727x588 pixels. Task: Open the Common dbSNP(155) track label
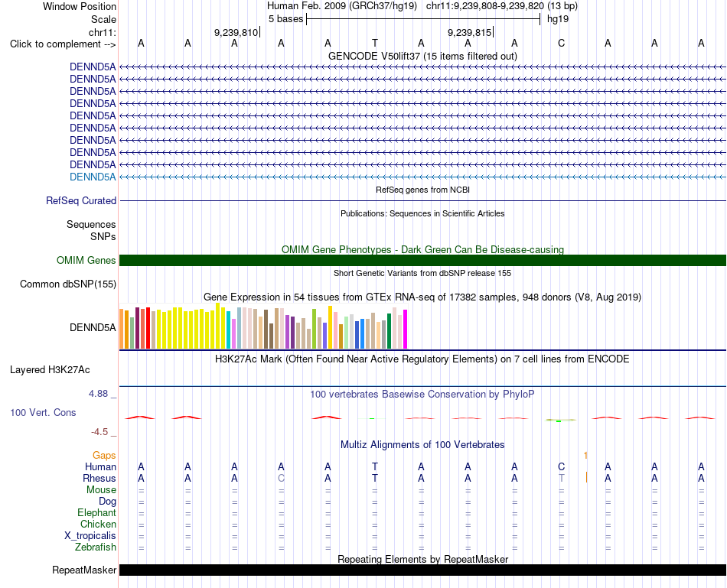tap(68, 284)
